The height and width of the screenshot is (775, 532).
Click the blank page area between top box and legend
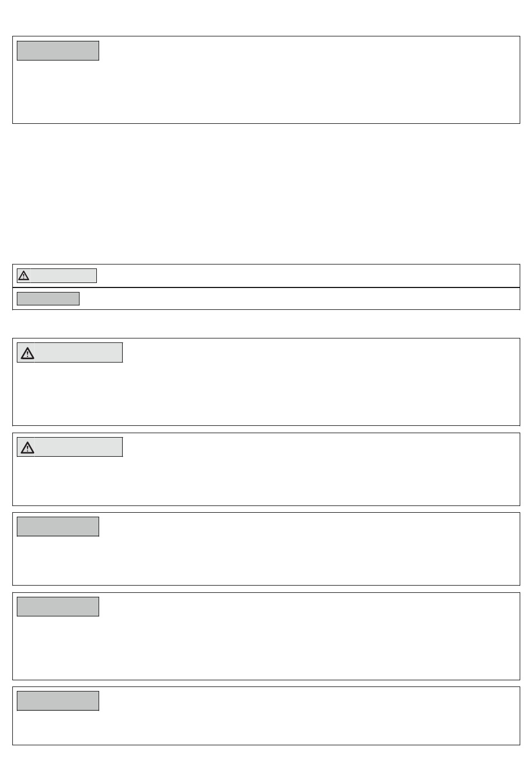(x=266, y=193)
